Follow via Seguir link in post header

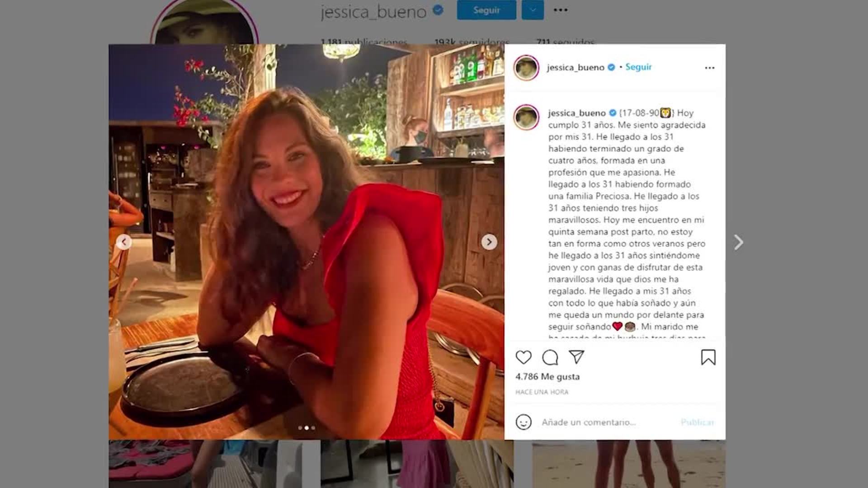coord(638,67)
